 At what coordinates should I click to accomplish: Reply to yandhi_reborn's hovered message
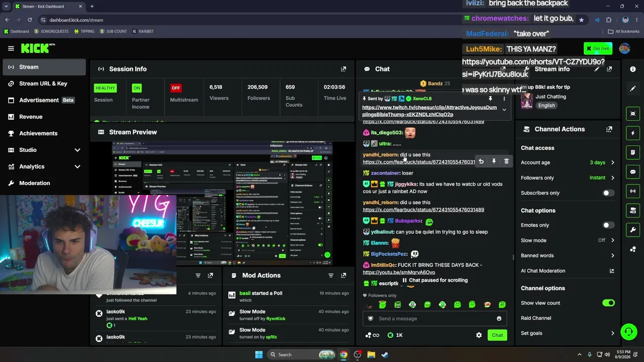tap(481, 161)
